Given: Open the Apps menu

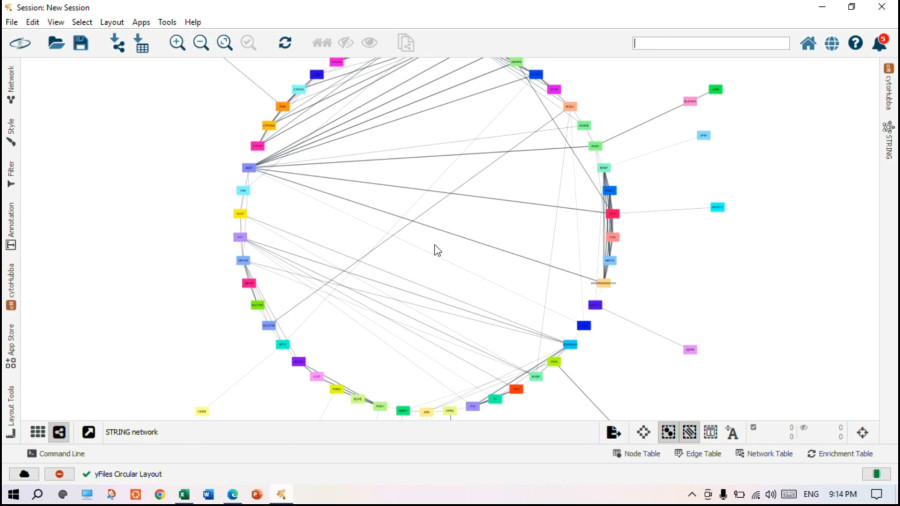Looking at the screenshot, I should tap(141, 22).
